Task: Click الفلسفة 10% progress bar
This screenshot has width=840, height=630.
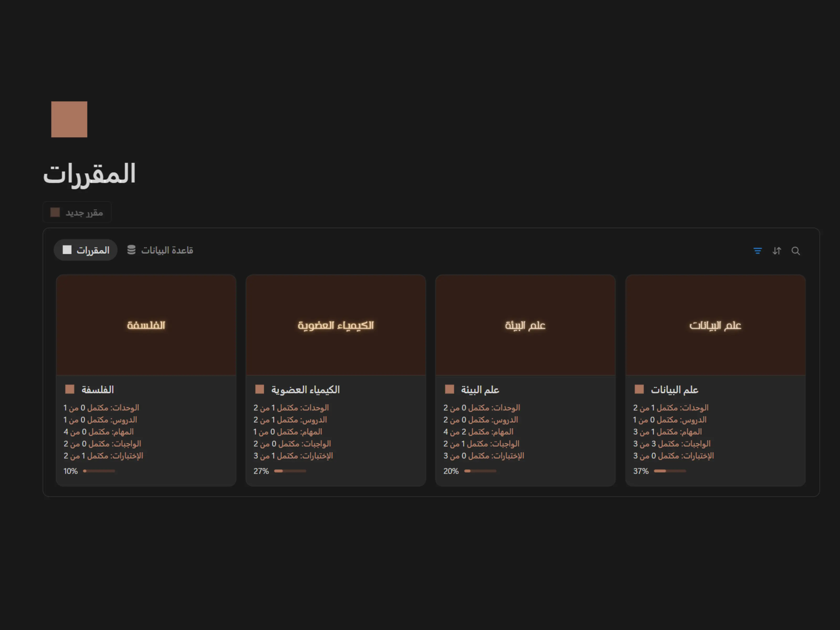Action: tap(99, 471)
